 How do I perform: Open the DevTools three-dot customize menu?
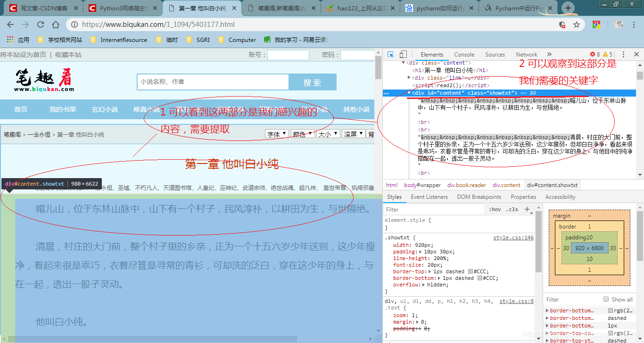pos(623,55)
